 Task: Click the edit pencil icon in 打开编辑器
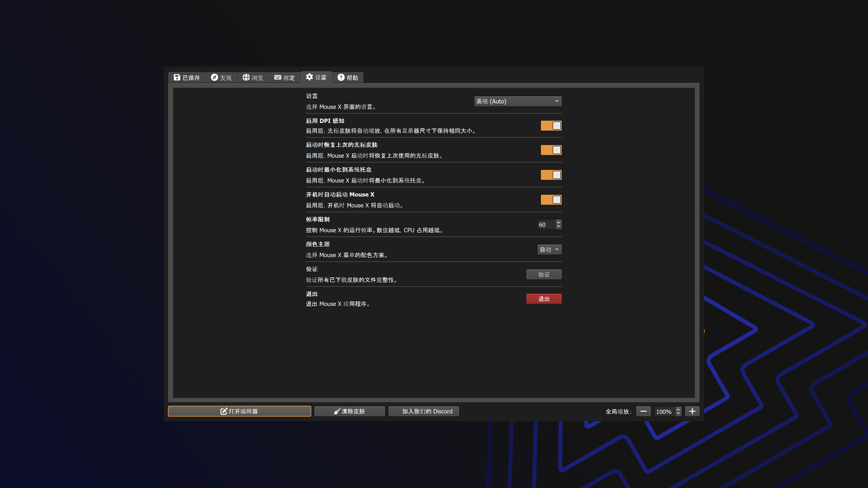coord(223,411)
